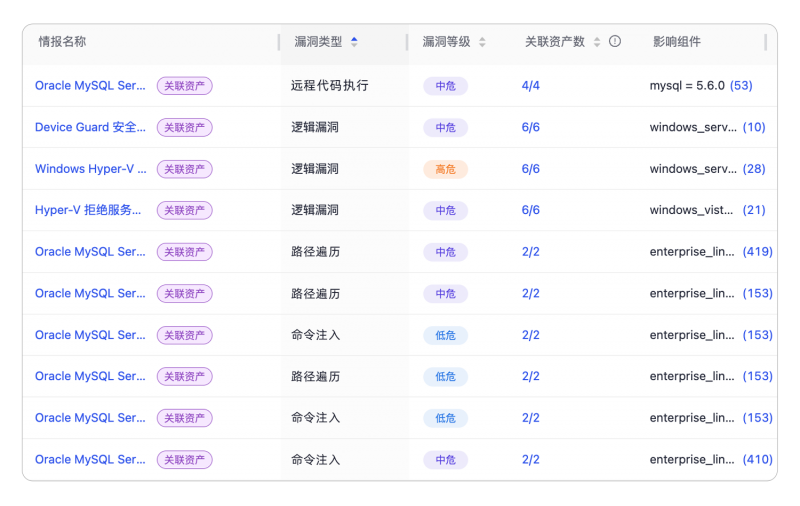The width and height of the screenshot is (800, 506).
Task: Click 关联资产 tag in the (410) row
Action: [x=185, y=460]
